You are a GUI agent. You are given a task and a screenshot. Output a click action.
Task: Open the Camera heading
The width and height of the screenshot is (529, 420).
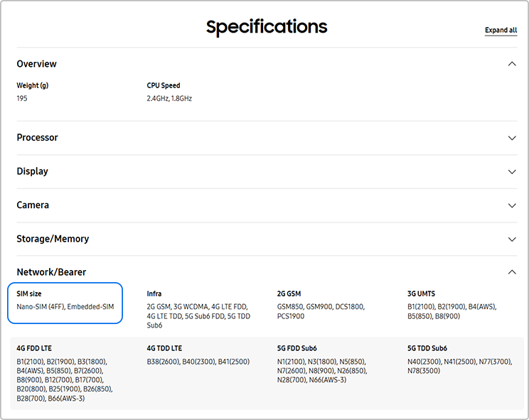(x=33, y=205)
